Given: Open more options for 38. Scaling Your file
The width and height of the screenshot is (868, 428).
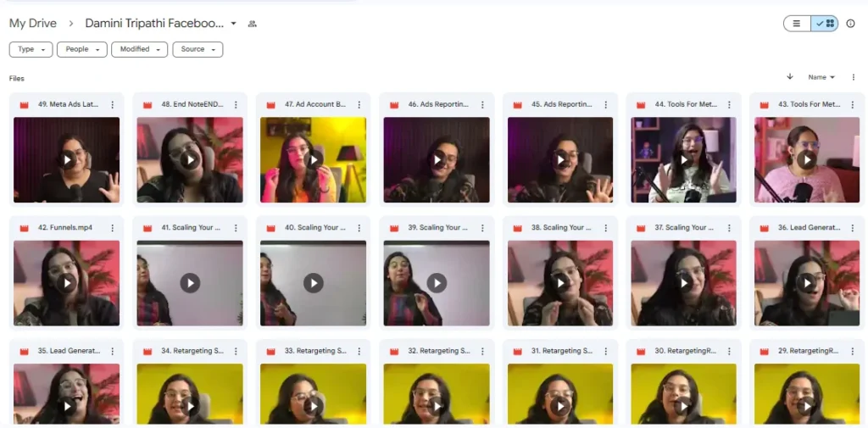Looking at the screenshot, I should [x=606, y=228].
